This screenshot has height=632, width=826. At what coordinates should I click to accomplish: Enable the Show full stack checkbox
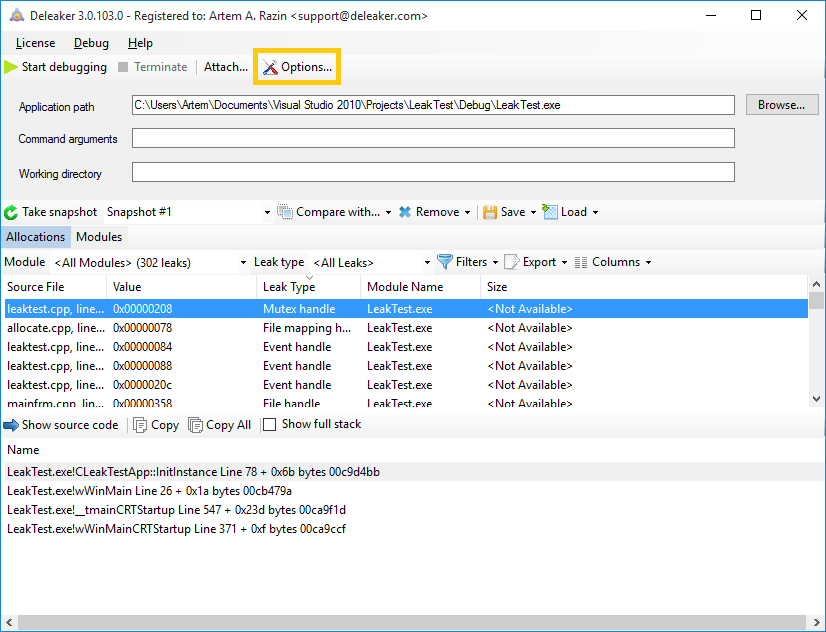tap(268, 424)
